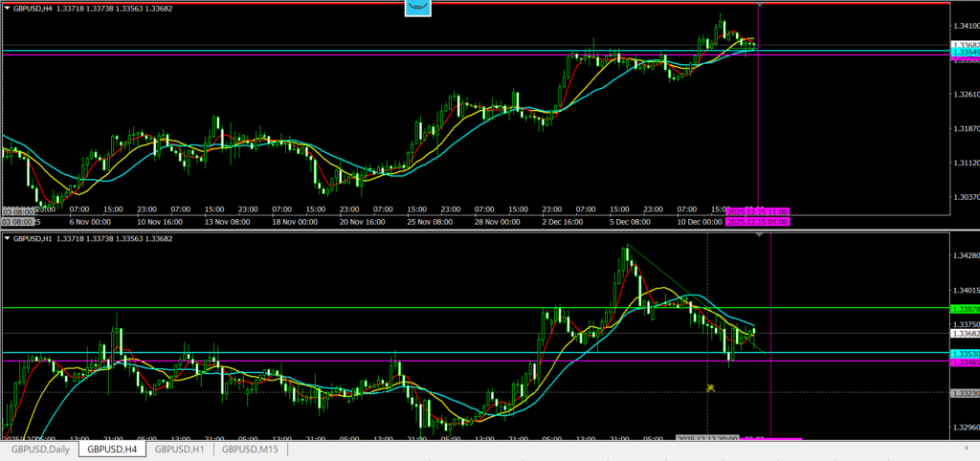Screen dimensions: 980x461
Task: Click the 2025.12.16 11:00 date label
Action: click(758, 210)
